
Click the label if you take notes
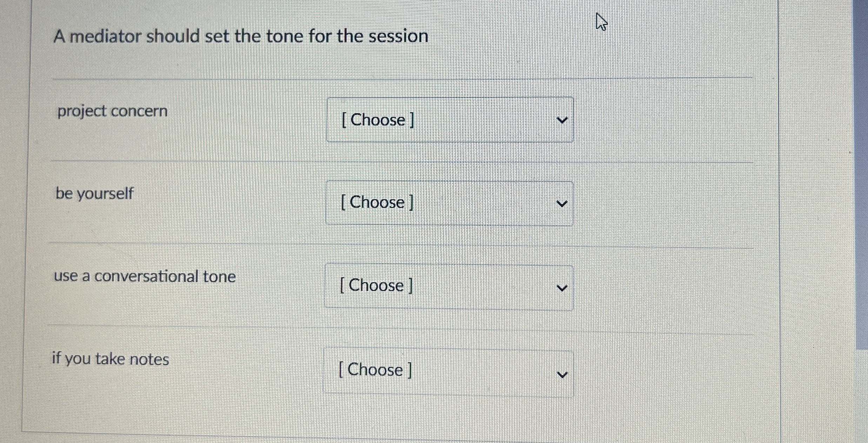point(111,358)
